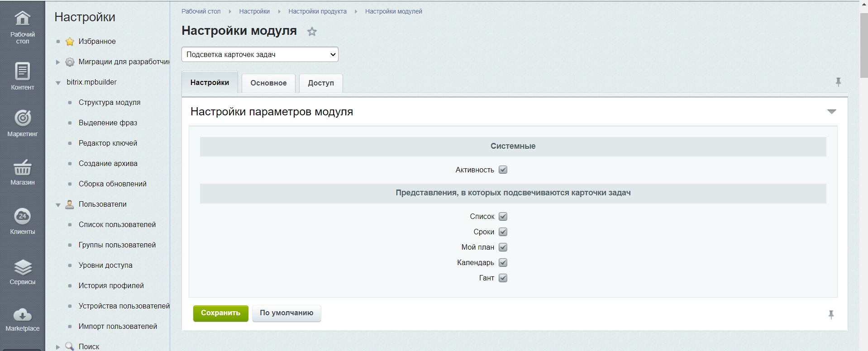Switch to the Доступ tab
This screenshot has height=351, width=868.
(321, 83)
